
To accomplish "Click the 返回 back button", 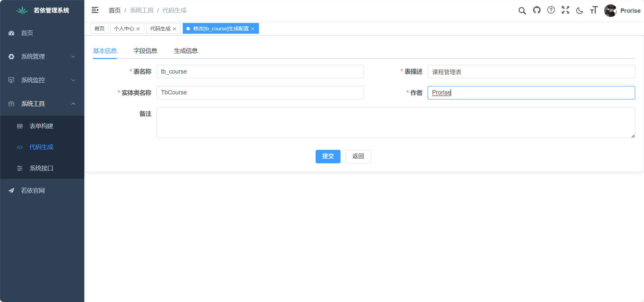I will (x=358, y=157).
